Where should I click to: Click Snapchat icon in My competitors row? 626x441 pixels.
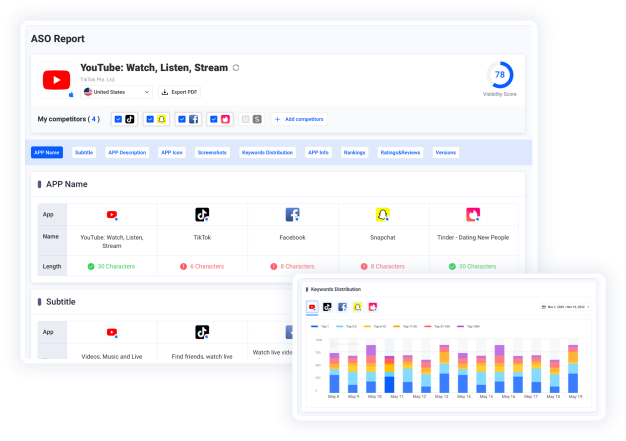pos(162,119)
